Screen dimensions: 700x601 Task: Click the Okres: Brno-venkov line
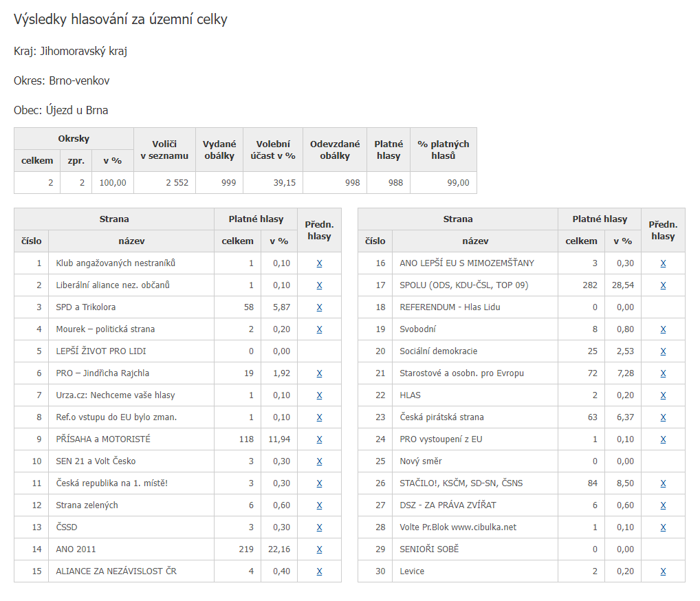(62, 81)
